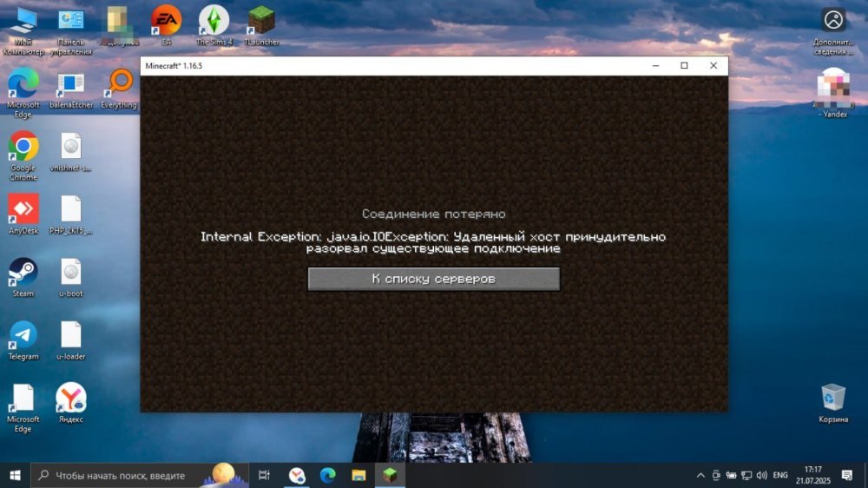Image resolution: width=868 pixels, height=488 pixels.
Task: Launch balenaEtcher from the desktop
Action: (x=71, y=89)
